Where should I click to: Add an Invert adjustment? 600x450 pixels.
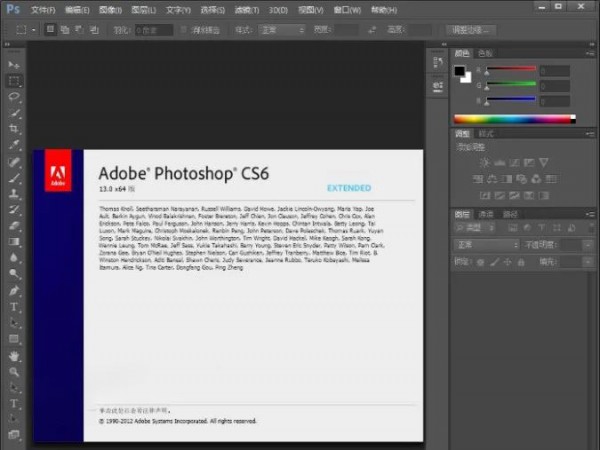[485, 196]
